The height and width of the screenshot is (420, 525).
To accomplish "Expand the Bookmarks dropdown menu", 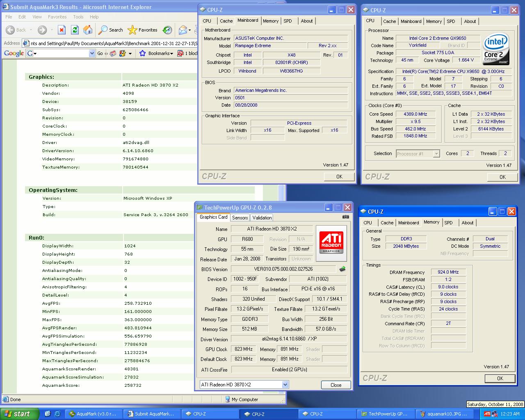I will click(x=171, y=53).
